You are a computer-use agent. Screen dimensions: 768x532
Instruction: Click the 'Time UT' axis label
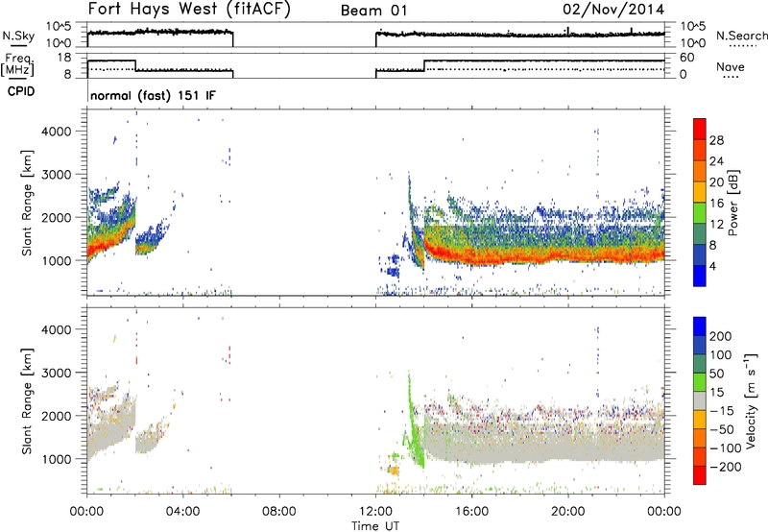pos(375,526)
